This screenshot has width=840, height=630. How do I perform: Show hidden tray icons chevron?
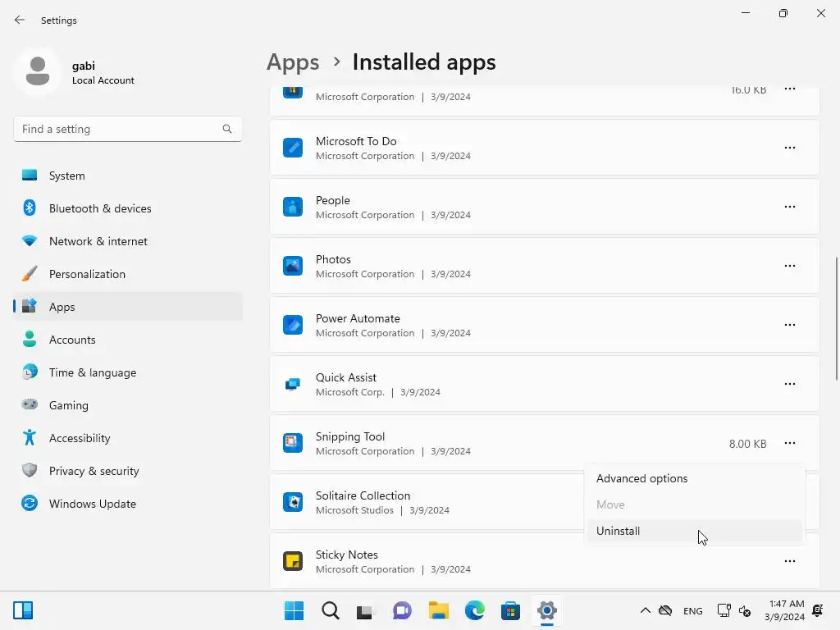pyautogui.click(x=646, y=610)
